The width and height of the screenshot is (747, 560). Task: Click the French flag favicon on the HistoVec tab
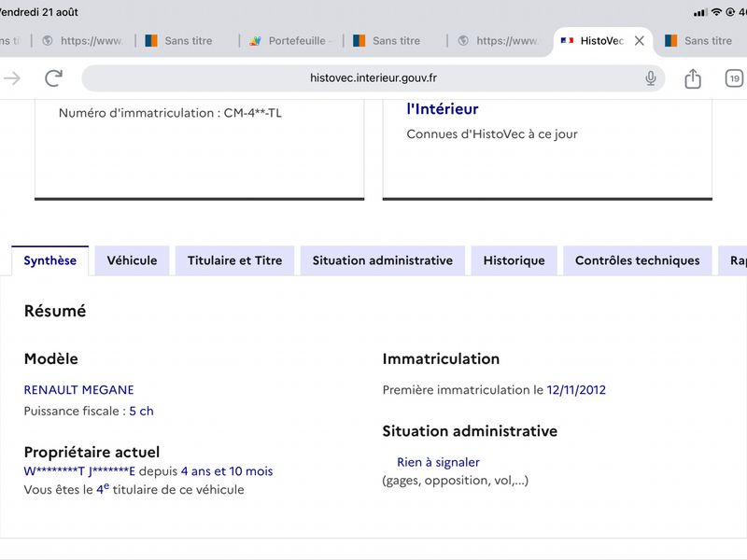(567, 40)
